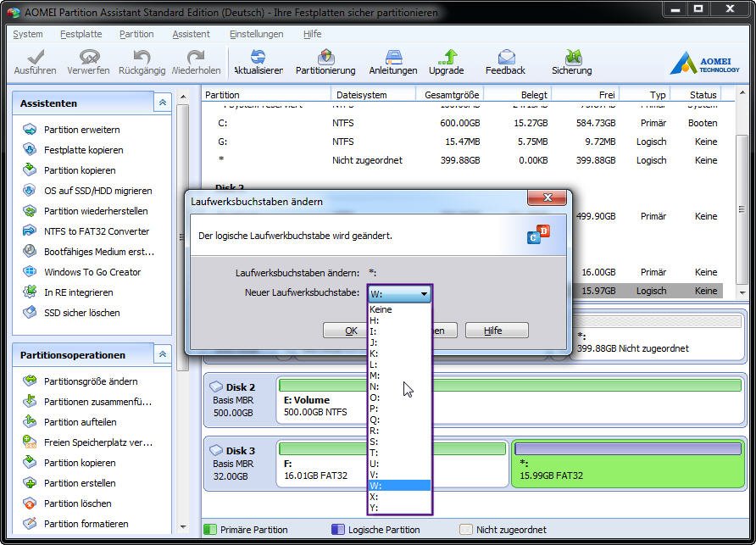The width and height of the screenshot is (756, 545).
Task: Sort by the Dateisystem column header
Action: 373,95
